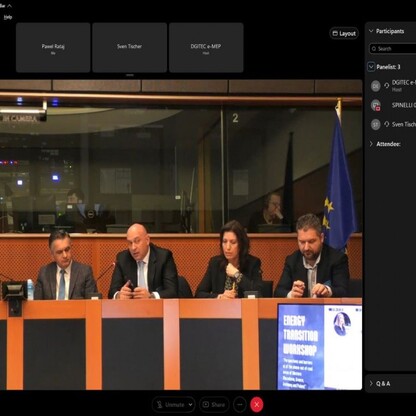Click the red leave meeting button
The image size is (416, 416).
[257, 405]
